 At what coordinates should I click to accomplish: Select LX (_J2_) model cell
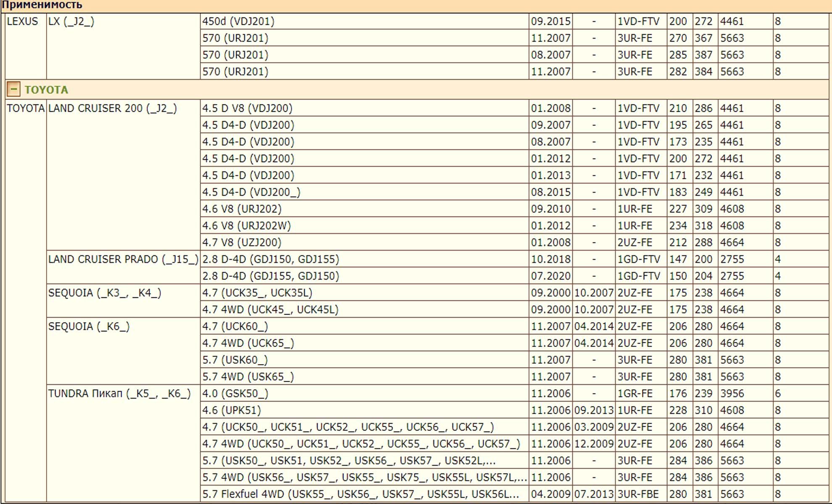(x=123, y=46)
